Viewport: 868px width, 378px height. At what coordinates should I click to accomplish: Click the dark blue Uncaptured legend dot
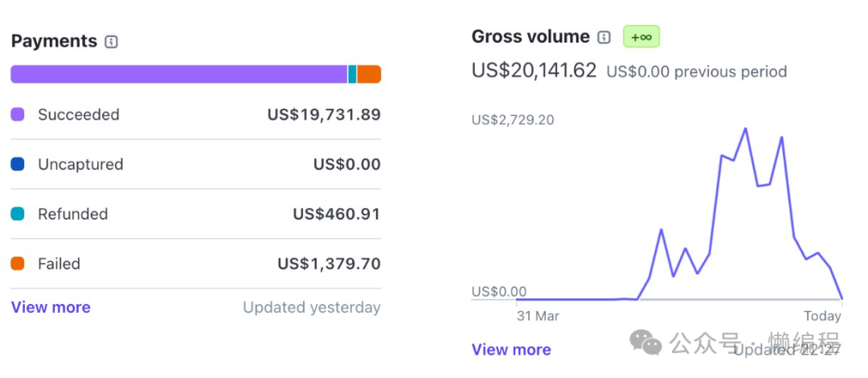tap(18, 165)
